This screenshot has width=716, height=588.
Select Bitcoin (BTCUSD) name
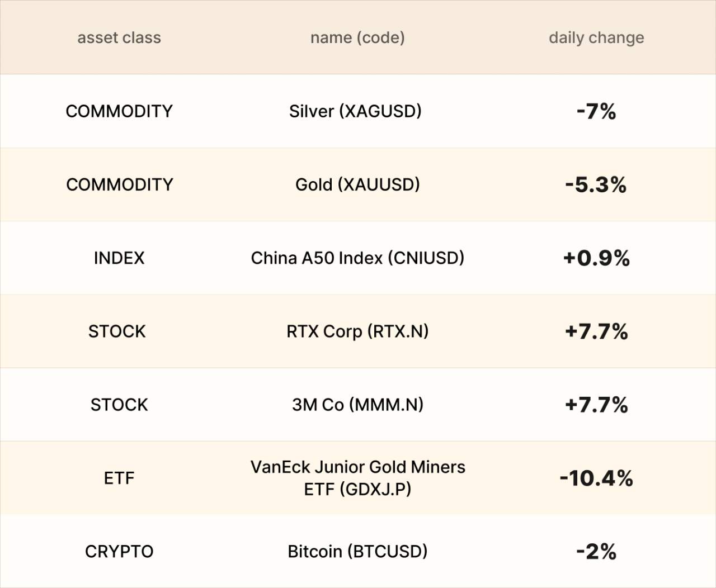(x=357, y=551)
